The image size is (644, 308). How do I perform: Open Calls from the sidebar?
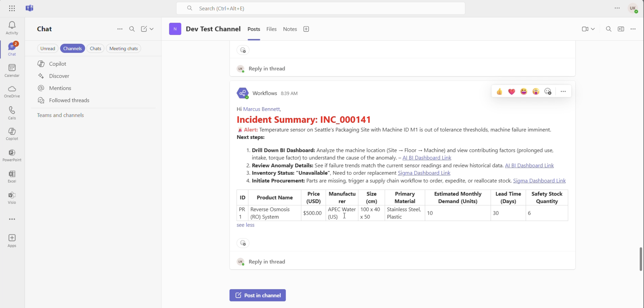[x=12, y=113]
